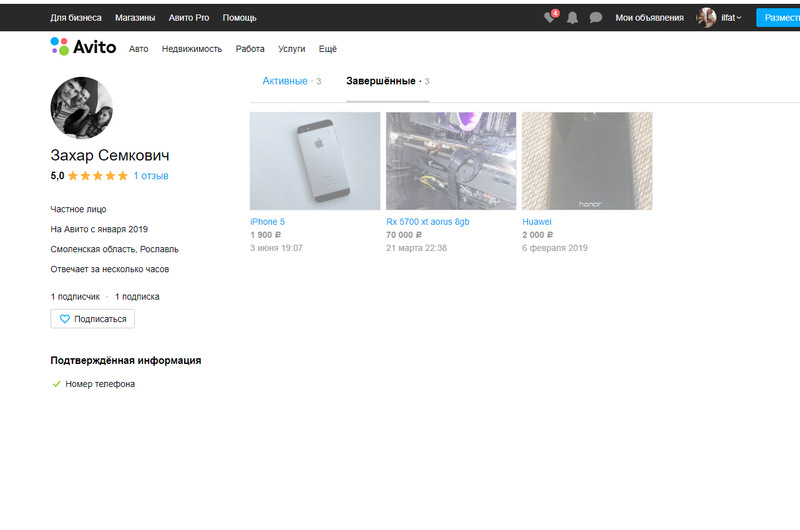Open messages chat bubble icon
800x530 pixels.
pyautogui.click(x=596, y=18)
